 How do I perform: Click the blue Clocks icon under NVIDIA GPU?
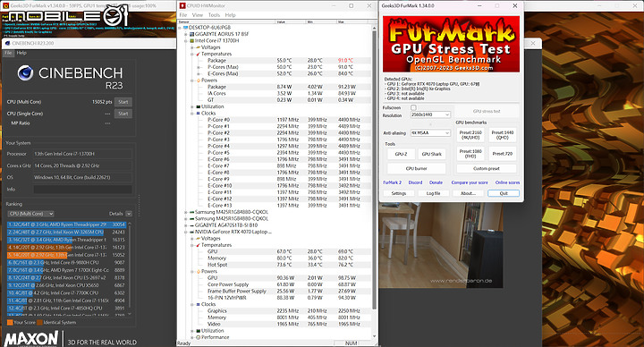[198, 304]
